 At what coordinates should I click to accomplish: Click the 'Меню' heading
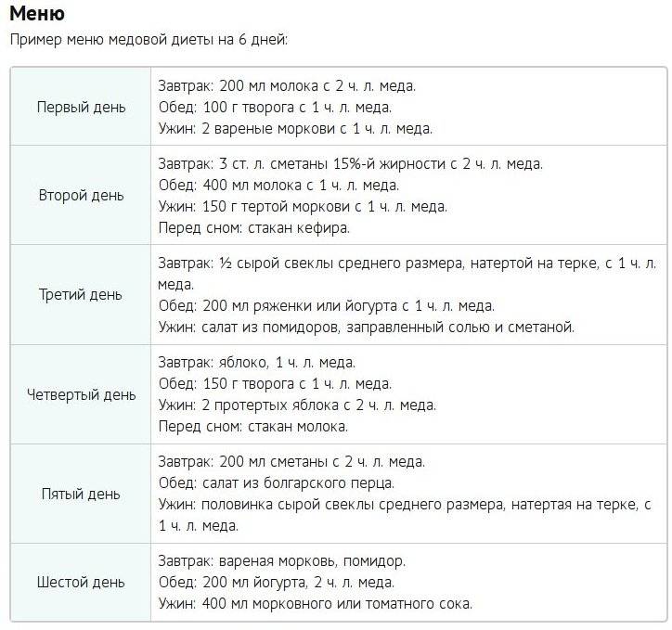coord(37,13)
